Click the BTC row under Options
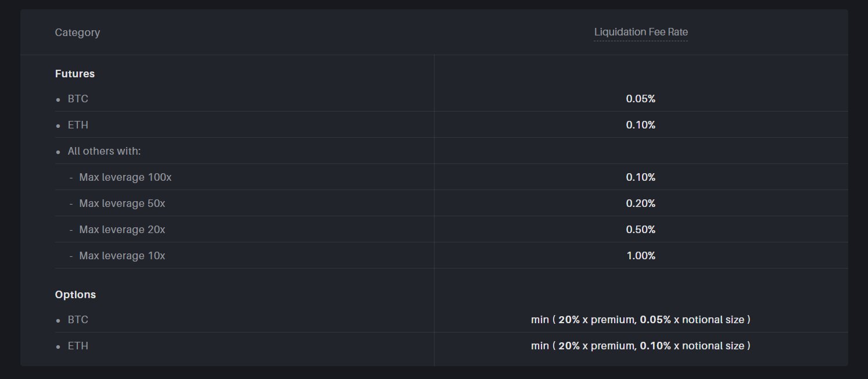 (x=78, y=320)
